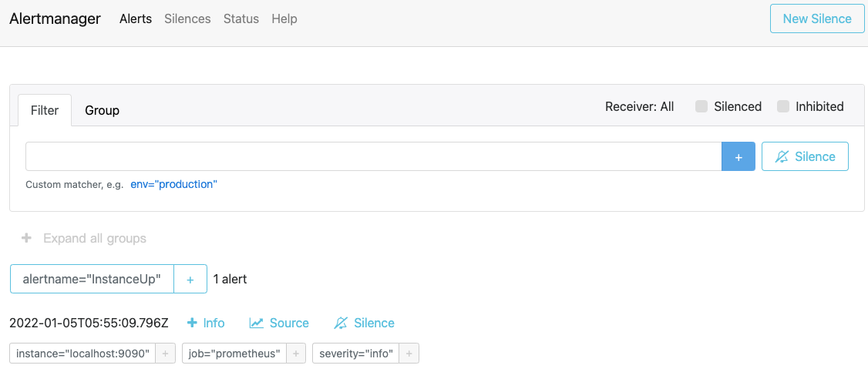Add alertname="InstanceUp" to filter via plus

point(190,279)
